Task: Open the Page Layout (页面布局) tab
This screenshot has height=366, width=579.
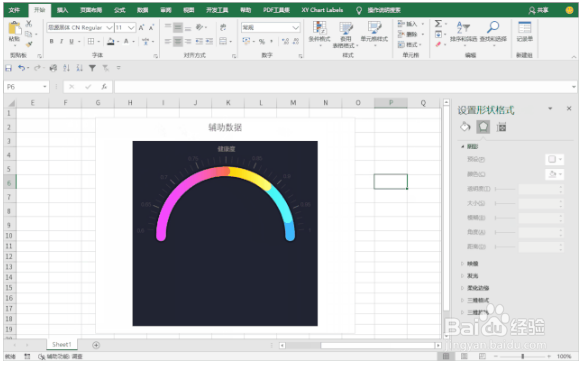Action: [91, 10]
